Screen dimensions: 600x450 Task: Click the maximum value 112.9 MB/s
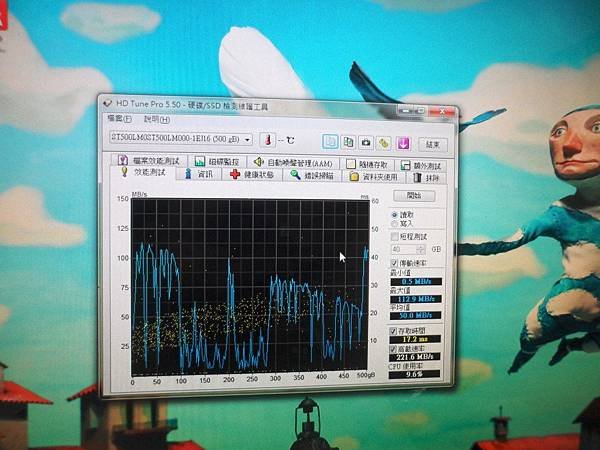416,299
